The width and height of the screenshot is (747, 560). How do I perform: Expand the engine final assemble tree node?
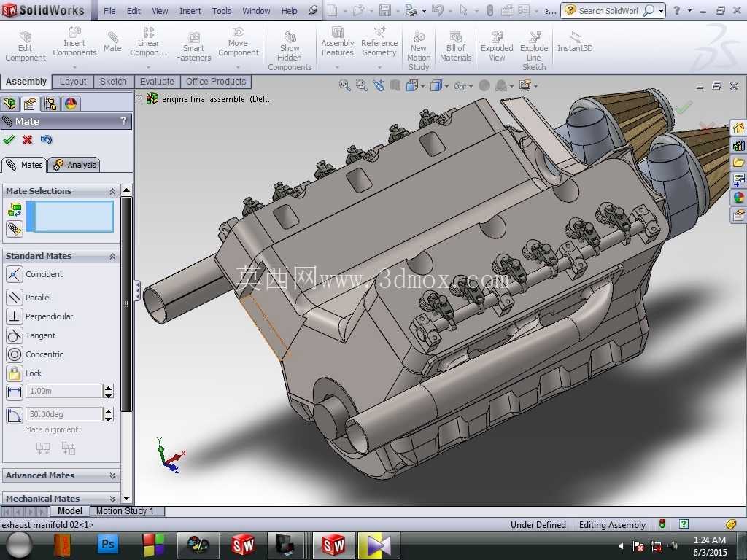[x=139, y=98]
